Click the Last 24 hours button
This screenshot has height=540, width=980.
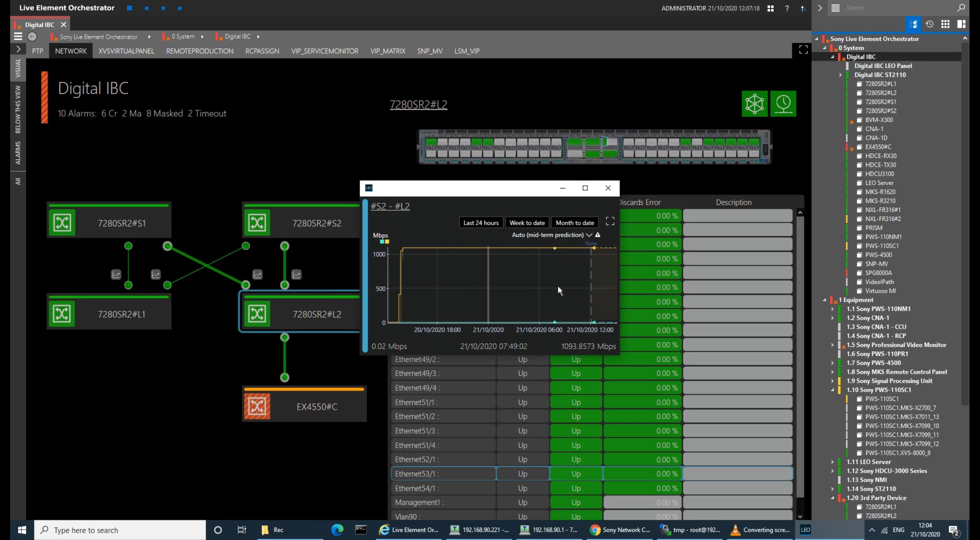[481, 223]
